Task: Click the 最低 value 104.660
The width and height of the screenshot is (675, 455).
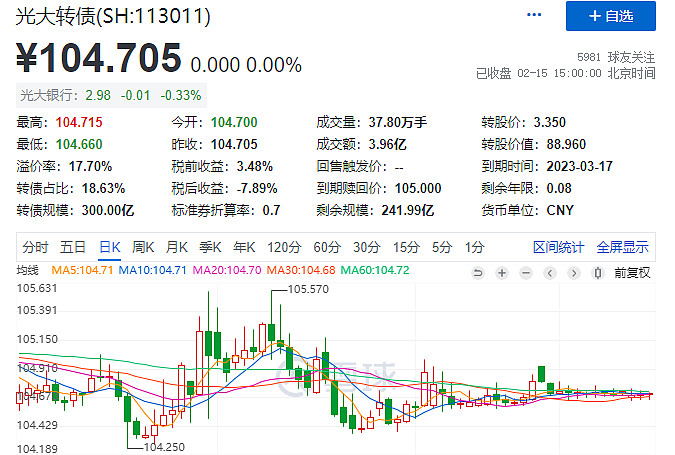Action: tap(79, 144)
